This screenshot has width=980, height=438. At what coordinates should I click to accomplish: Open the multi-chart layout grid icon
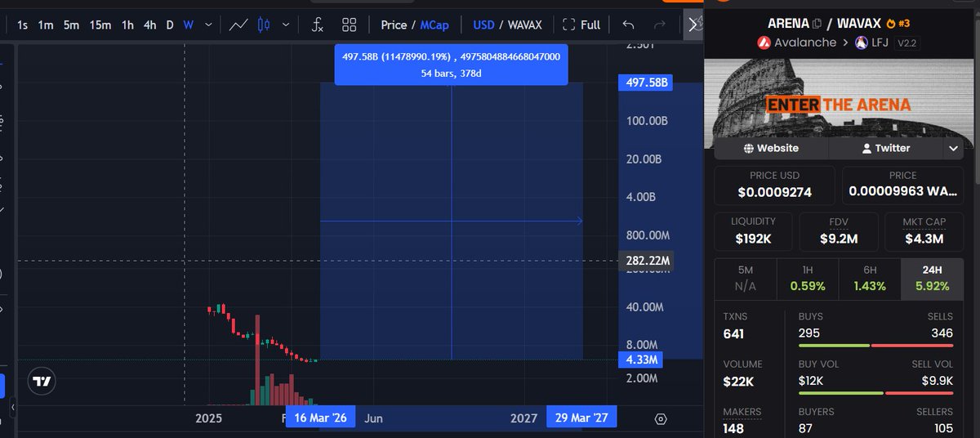click(x=349, y=25)
